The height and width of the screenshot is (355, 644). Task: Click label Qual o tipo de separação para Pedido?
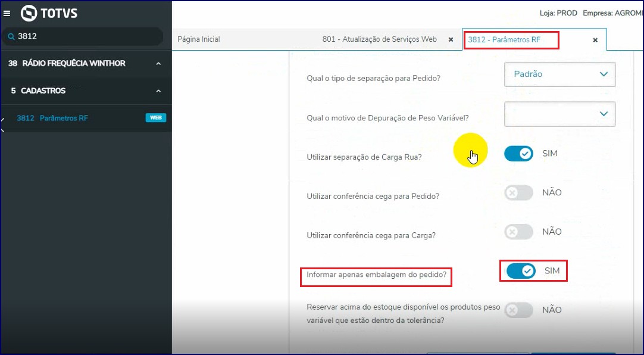click(x=373, y=79)
